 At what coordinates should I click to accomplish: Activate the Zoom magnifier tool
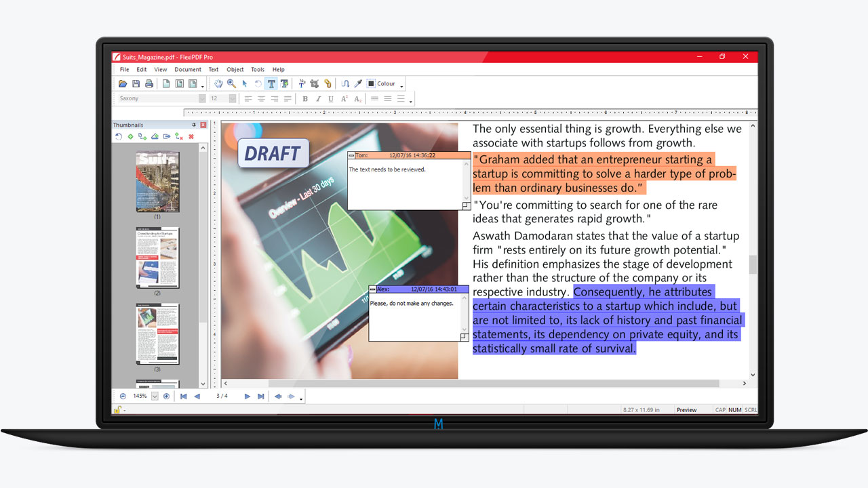pos(231,84)
